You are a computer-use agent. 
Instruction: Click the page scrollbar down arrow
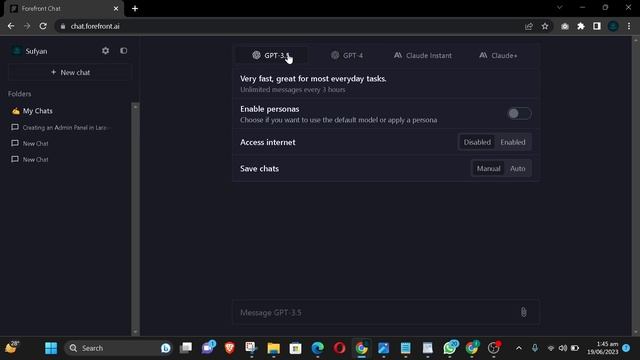click(x=636, y=332)
